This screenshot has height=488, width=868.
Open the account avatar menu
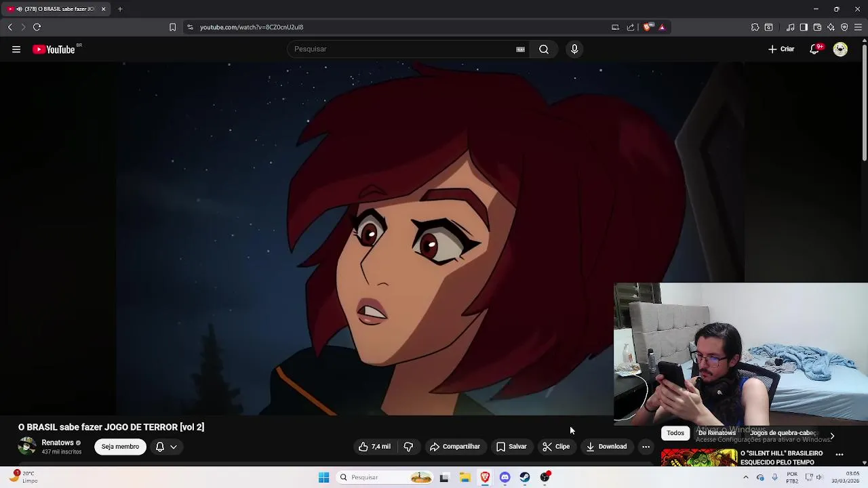(840, 49)
